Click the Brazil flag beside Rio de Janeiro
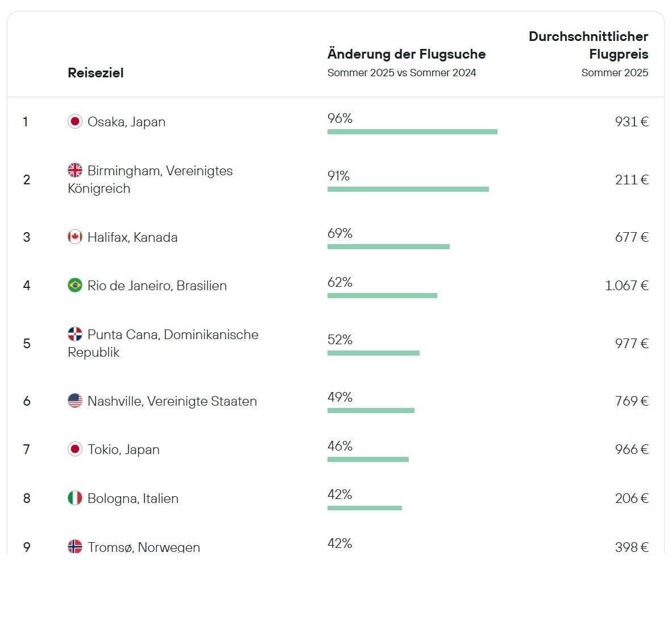This screenshot has height=623, width=672. click(x=75, y=286)
